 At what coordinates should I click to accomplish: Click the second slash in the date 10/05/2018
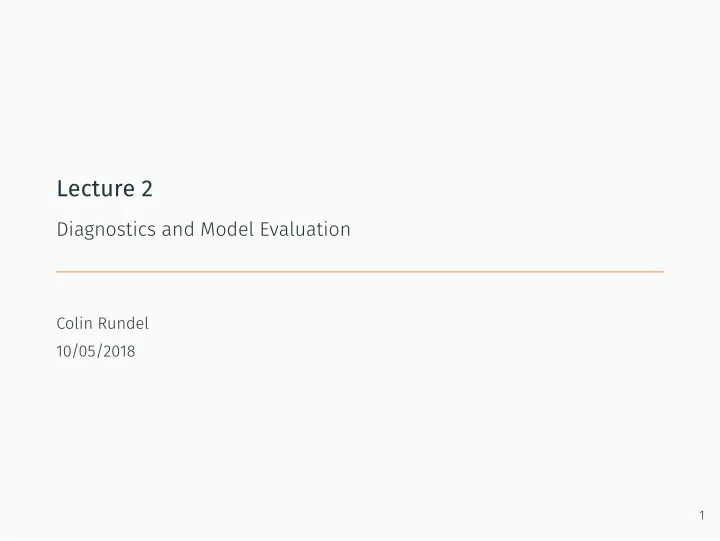coord(101,351)
